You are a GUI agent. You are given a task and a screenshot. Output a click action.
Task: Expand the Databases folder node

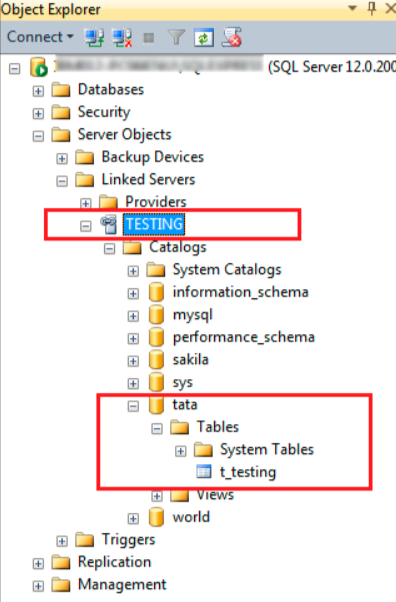tap(38, 91)
